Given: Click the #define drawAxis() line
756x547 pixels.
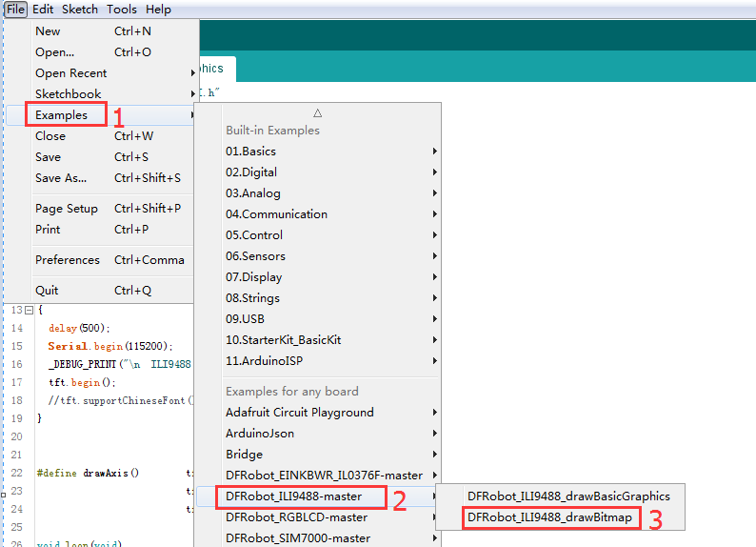Looking at the screenshot, I should pyautogui.click(x=88, y=474).
